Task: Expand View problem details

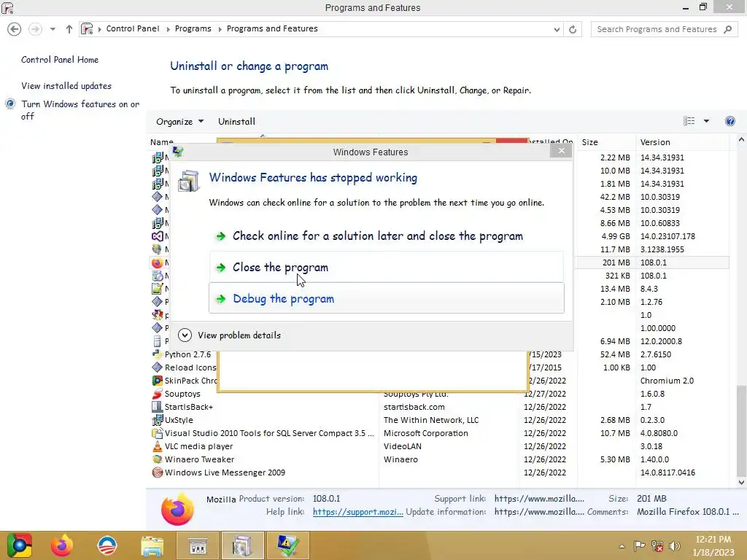Action: 230,335
